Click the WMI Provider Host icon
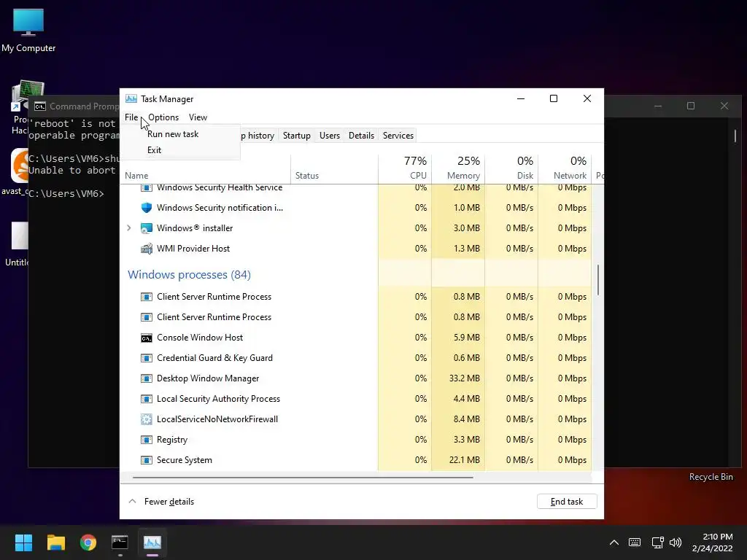The height and width of the screenshot is (560, 747). [146, 249]
